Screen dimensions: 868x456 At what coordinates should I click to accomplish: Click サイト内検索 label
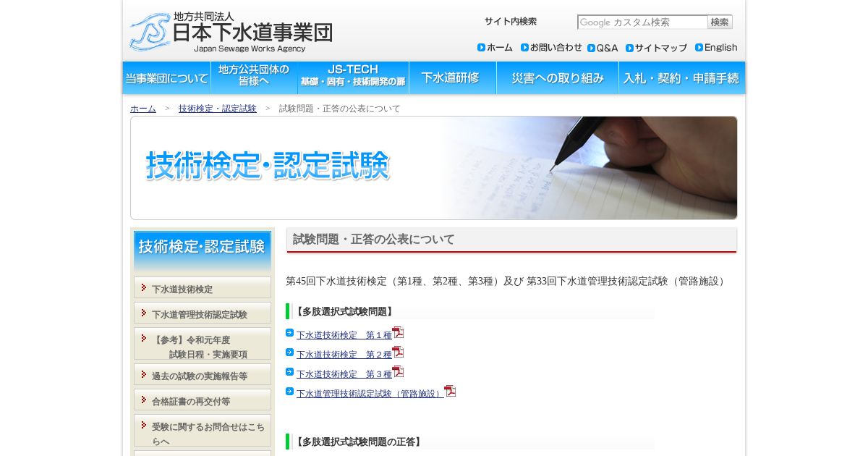coord(511,22)
